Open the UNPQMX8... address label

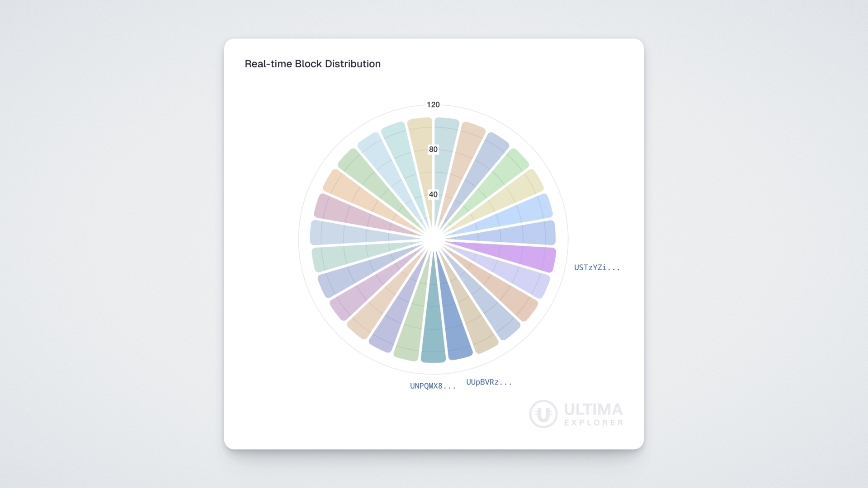(433, 386)
